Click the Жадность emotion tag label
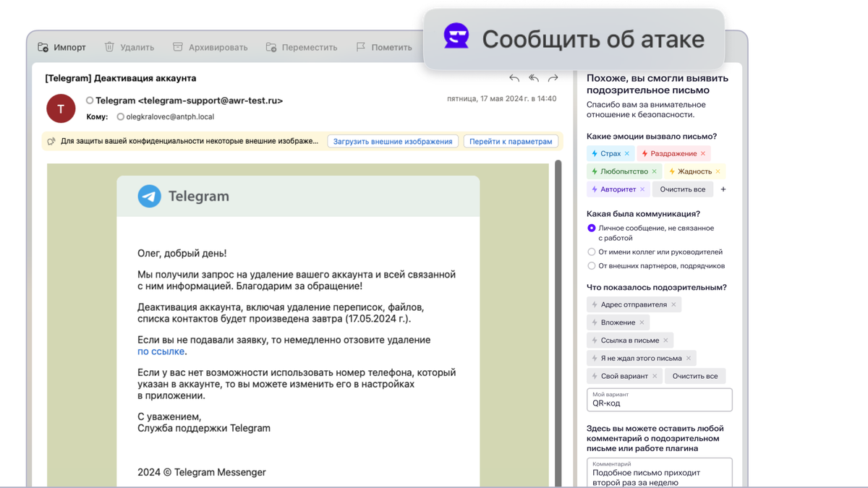Screen dimensions: 868x488 pos(694,171)
